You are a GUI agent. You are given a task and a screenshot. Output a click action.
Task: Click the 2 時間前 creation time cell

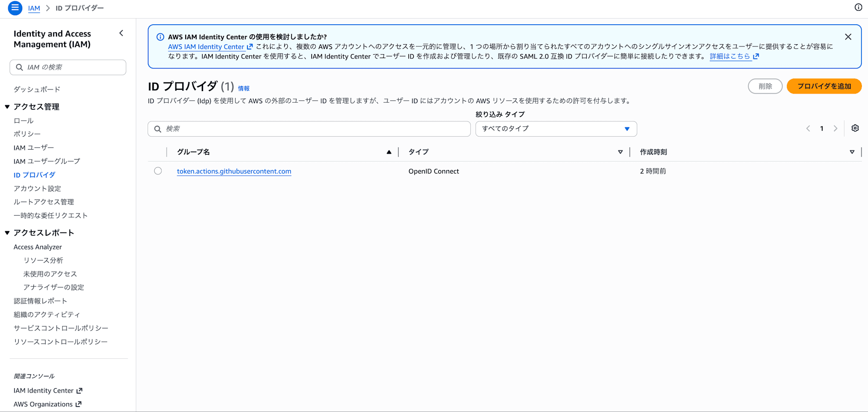[x=653, y=171]
